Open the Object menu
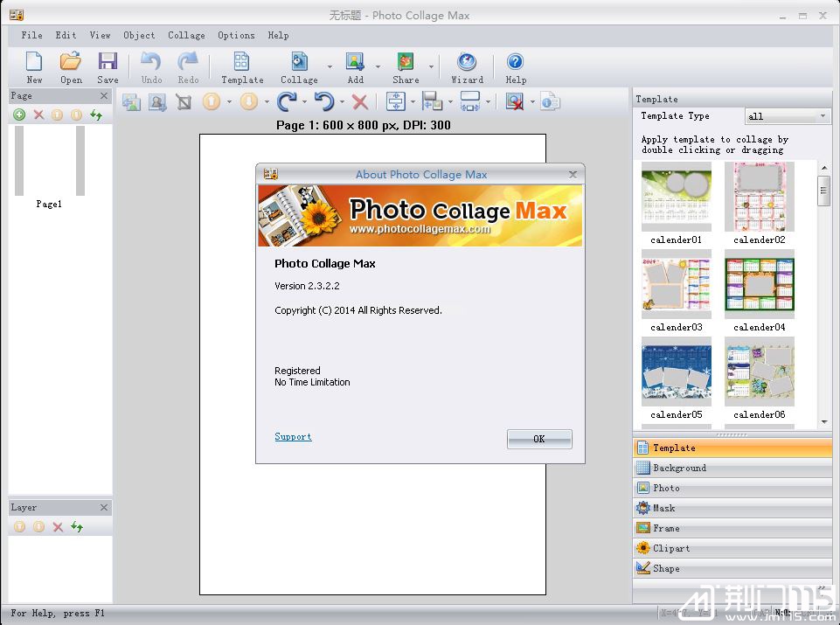This screenshot has height=625, width=840. pyautogui.click(x=139, y=35)
